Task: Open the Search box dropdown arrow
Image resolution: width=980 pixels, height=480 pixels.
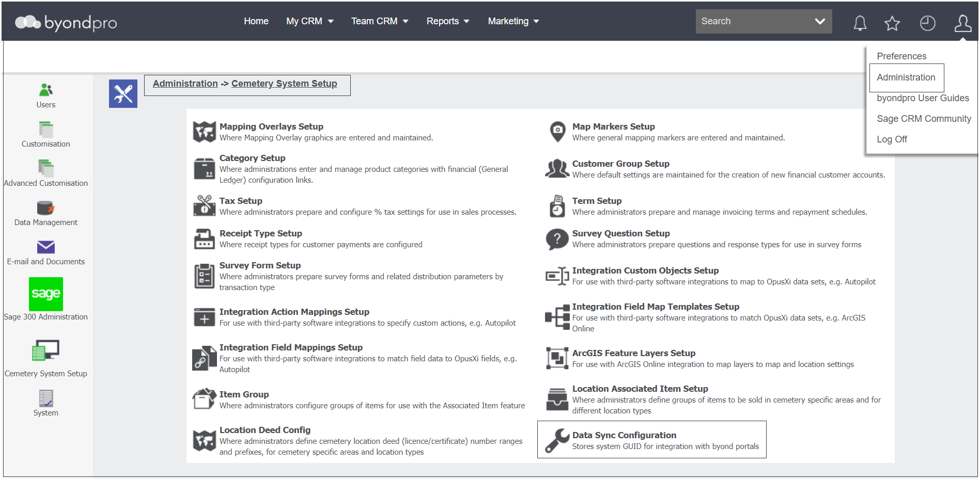Action: click(x=820, y=21)
